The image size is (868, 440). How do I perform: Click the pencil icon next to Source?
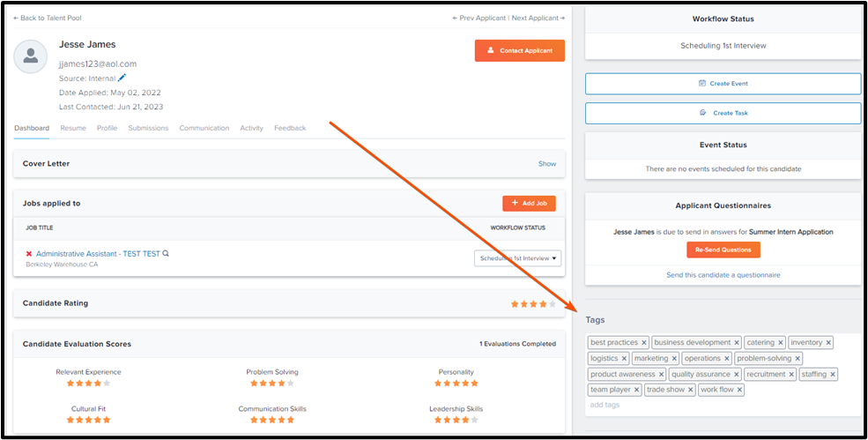click(122, 78)
